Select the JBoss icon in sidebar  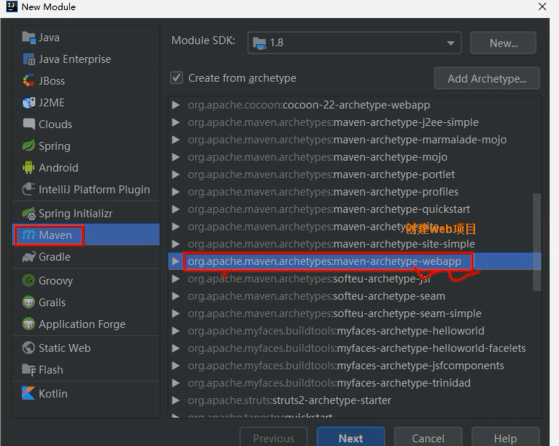tap(29, 81)
